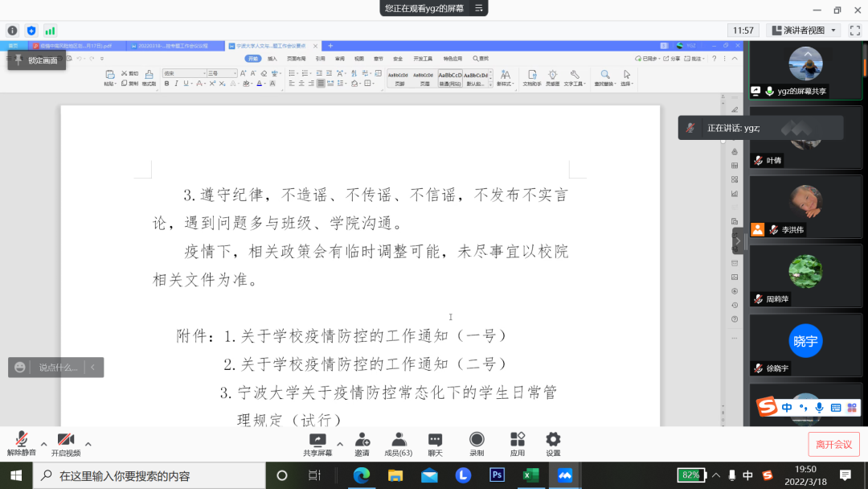Open the 聊天 chat panel
Screen dimensions: 868x489
pyautogui.click(x=435, y=442)
